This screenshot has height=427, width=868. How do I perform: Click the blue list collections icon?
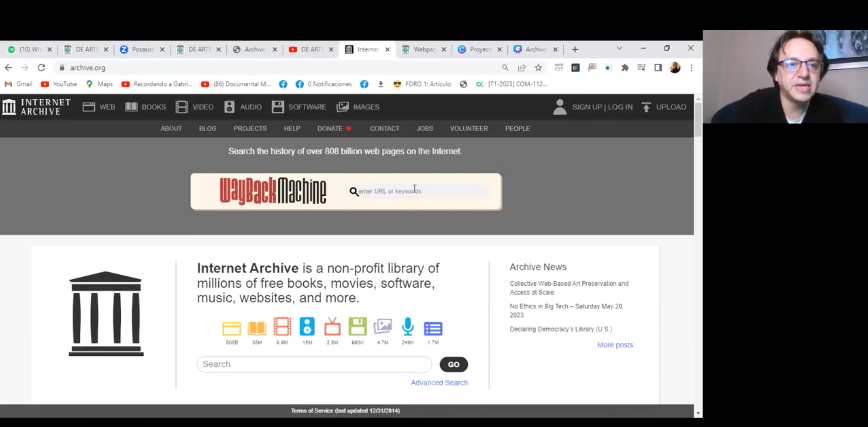click(x=433, y=329)
